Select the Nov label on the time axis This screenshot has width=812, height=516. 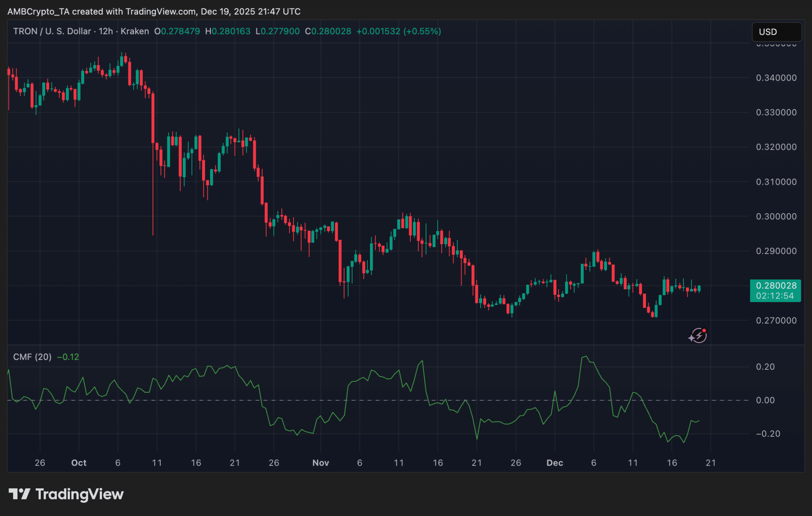(320, 462)
